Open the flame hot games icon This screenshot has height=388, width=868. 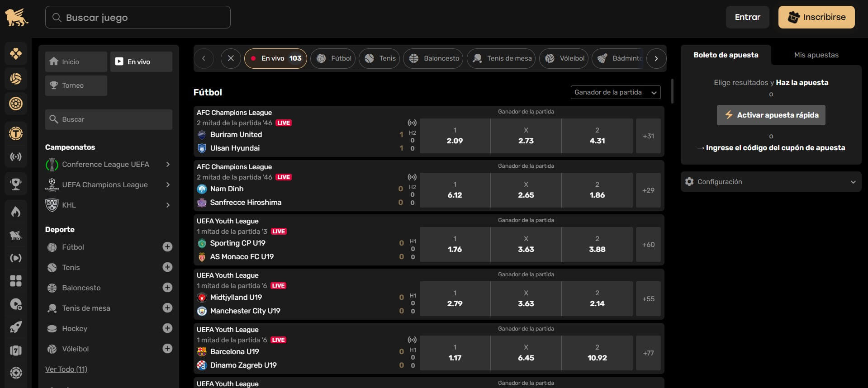click(x=16, y=212)
